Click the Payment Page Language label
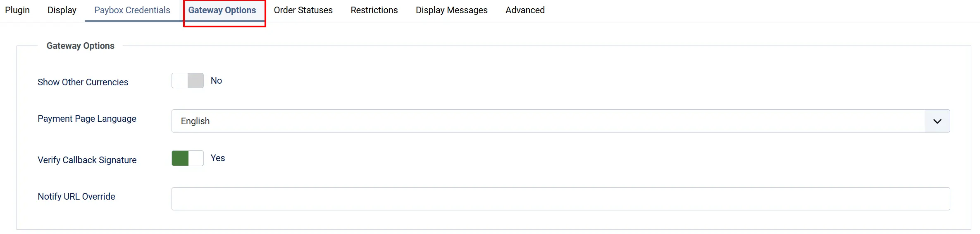Viewport: 980px width, 234px height. [87, 119]
